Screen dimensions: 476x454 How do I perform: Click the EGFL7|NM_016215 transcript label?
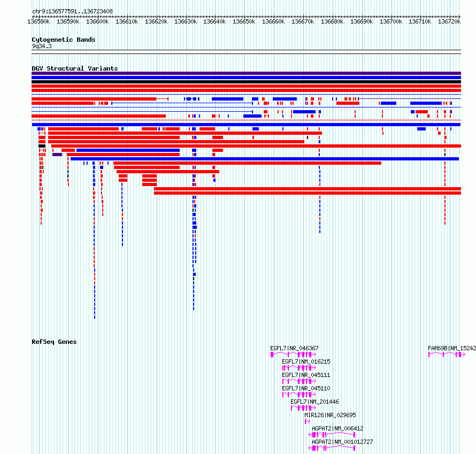[306, 361]
